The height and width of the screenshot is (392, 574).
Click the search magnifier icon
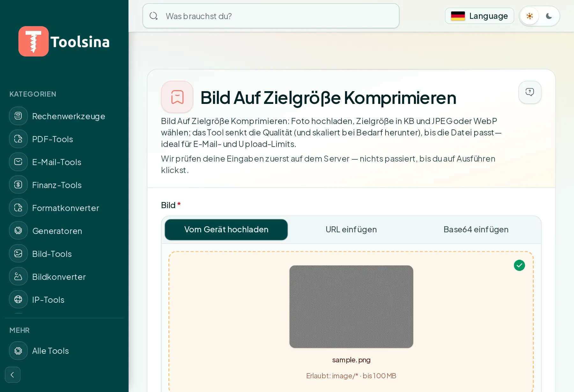[154, 16]
